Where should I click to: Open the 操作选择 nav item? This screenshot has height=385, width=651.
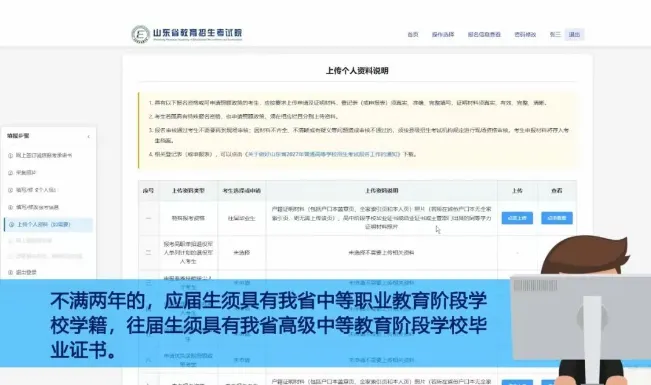[443, 34]
